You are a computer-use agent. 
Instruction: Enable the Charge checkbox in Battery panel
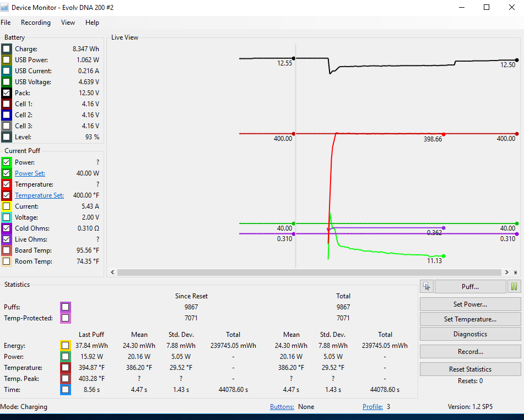[x=7, y=49]
